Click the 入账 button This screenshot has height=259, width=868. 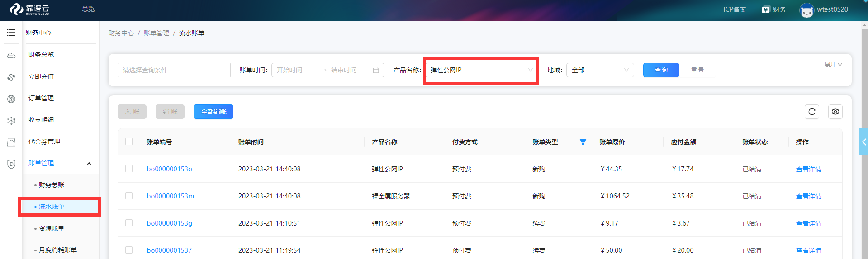pos(132,112)
